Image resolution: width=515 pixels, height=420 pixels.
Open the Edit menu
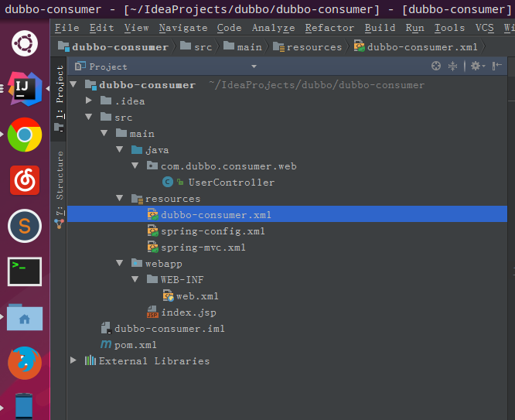pos(101,28)
